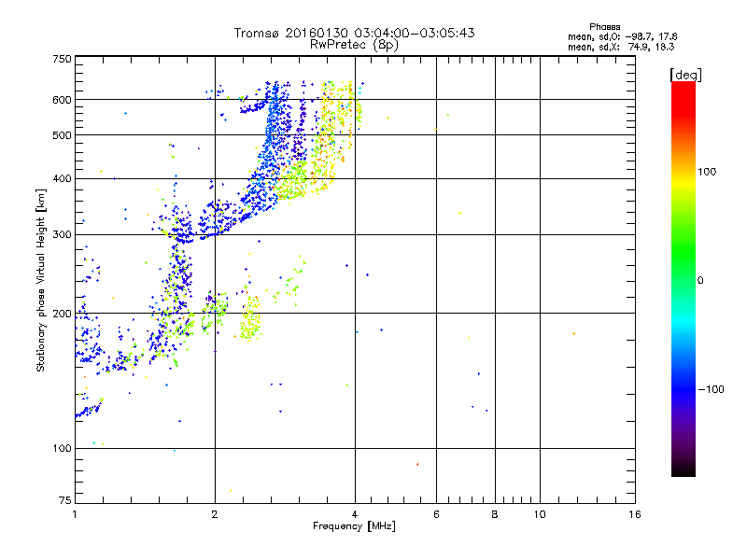Viewport: 747px width, 560px height.
Task: Click the 'Phases' header label
Action: [x=604, y=27]
